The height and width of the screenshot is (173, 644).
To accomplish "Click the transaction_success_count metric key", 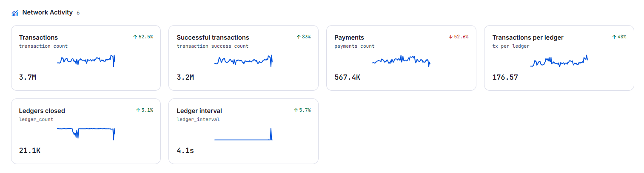I will (213, 46).
